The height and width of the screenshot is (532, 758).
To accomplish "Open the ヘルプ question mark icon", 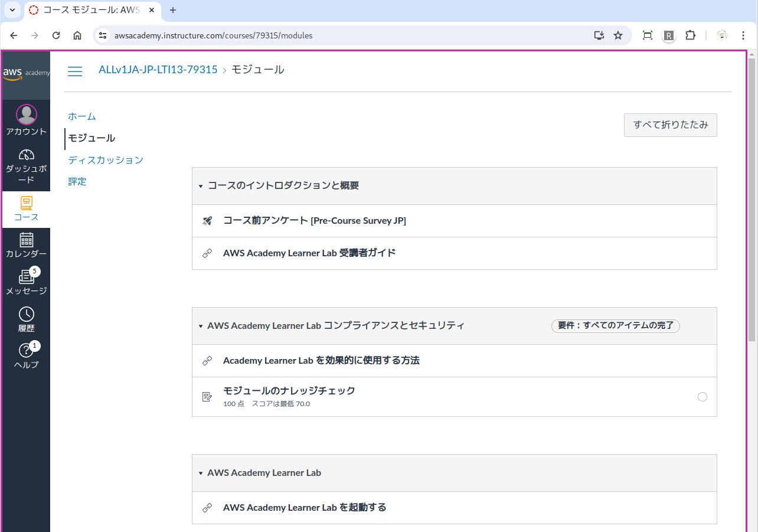I will 27,351.
